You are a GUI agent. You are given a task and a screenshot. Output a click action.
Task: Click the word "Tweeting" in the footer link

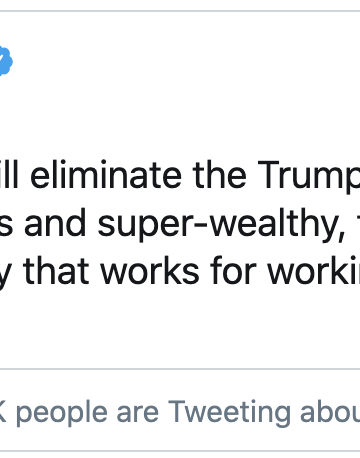coord(229,412)
